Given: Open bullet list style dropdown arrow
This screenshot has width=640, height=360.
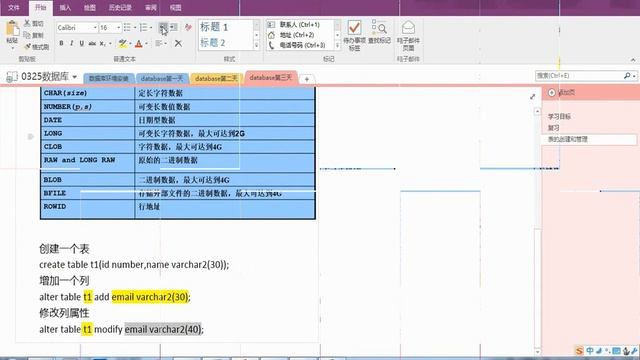Looking at the screenshot, I should point(135,27).
